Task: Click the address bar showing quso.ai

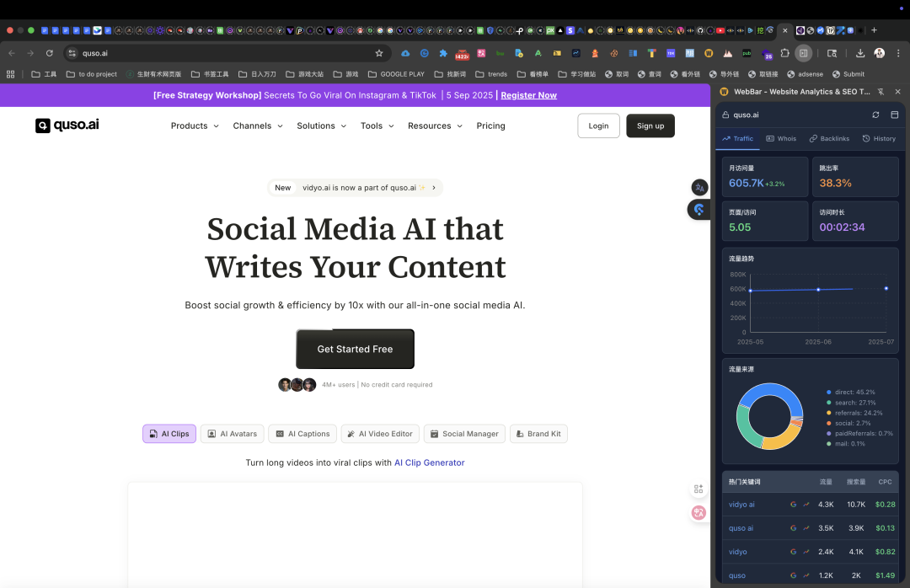Action: point(227,53)
